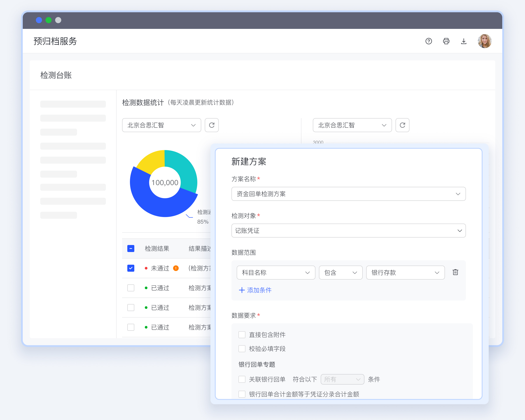Uncheck the 未通过 row checkbox
The height and width of the screenshot is (420, 525).
(x=131, y=268)
